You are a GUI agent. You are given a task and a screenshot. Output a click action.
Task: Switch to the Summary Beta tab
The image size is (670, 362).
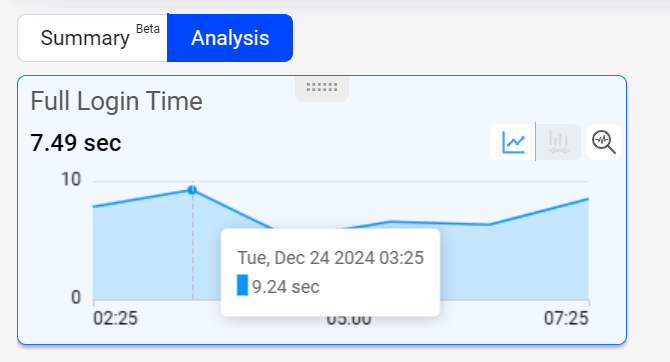point(92,38)
